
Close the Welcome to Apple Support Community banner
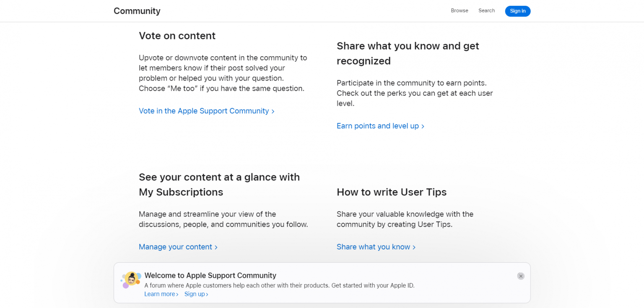pyautogui.click(x=521, y=276)
